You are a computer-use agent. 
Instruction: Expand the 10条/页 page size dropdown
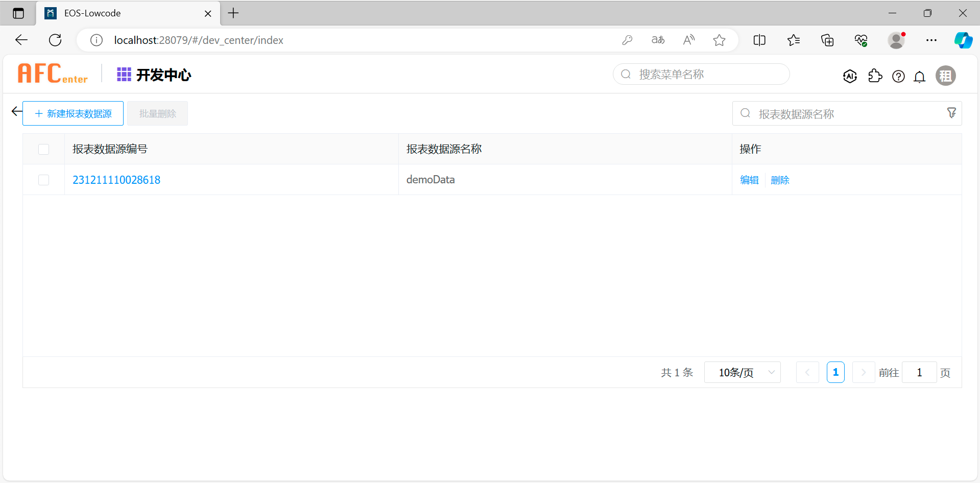click(742, 372)
